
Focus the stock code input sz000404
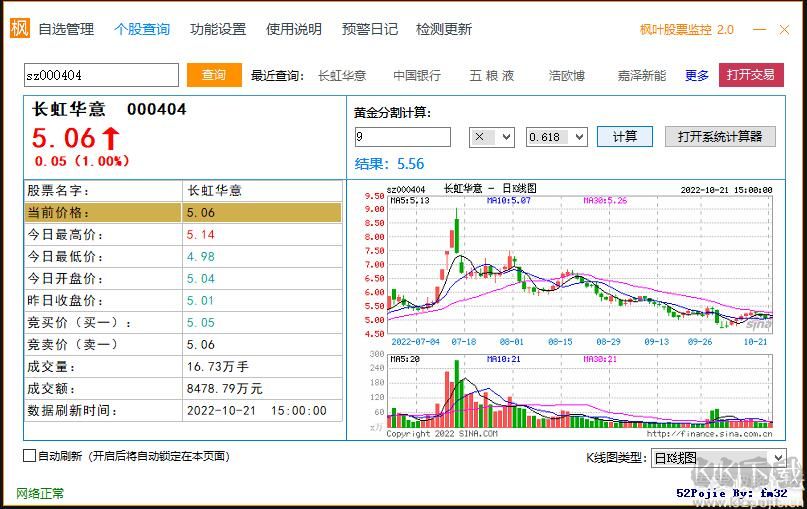click(x=101, y=75)
